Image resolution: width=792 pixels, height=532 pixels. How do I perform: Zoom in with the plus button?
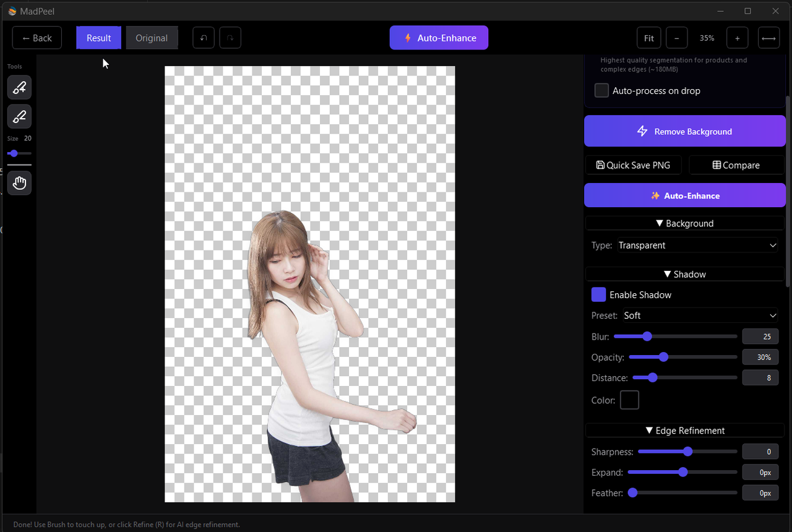tap(737, 38)
